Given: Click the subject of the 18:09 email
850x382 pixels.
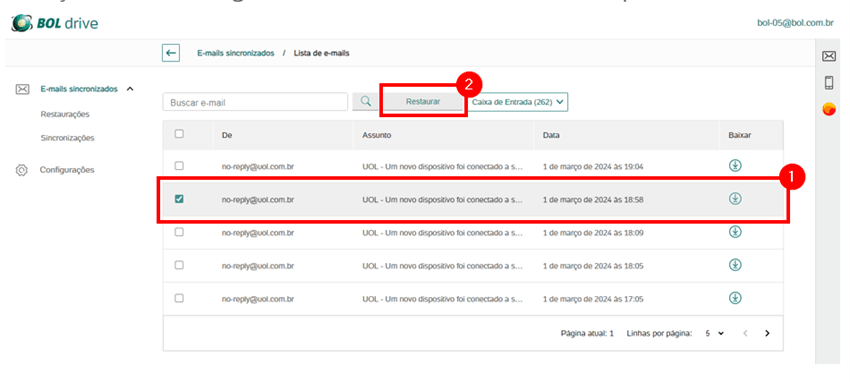Looking at the screenshot, I should tap(442, 233).
